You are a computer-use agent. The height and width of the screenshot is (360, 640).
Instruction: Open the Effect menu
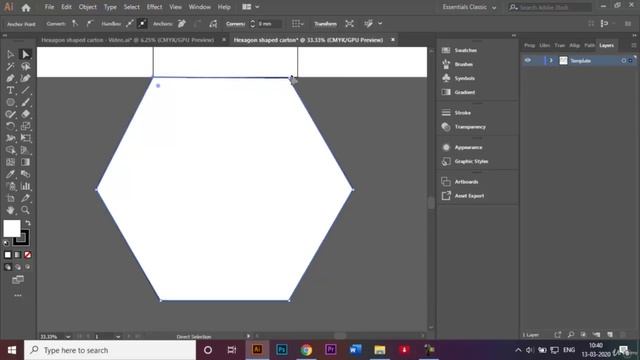[154, 7]
